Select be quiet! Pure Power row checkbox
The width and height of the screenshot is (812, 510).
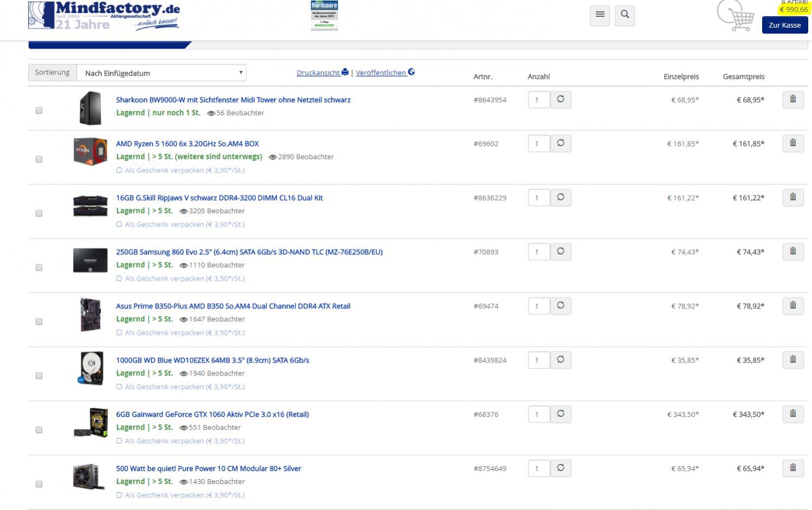[x=39, y=485]
